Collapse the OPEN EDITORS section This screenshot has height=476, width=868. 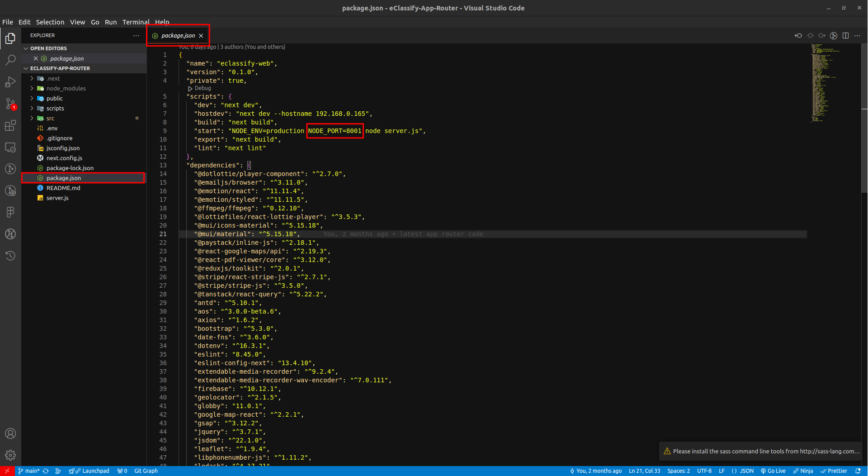(x=49, y=48)
